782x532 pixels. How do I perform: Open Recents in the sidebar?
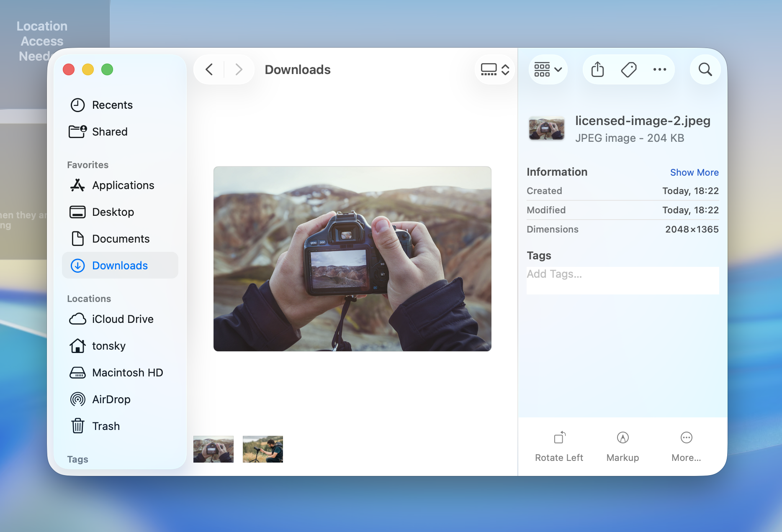pyautogui.click(x=112, y=105)
